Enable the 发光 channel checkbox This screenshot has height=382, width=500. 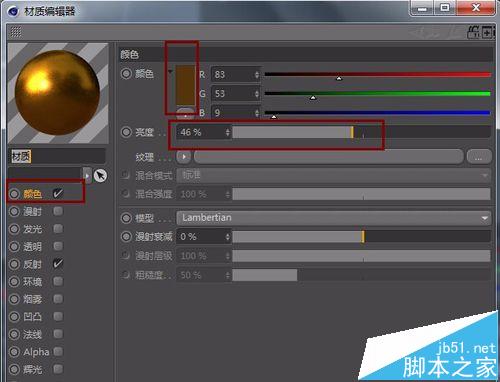pos(58,229)
